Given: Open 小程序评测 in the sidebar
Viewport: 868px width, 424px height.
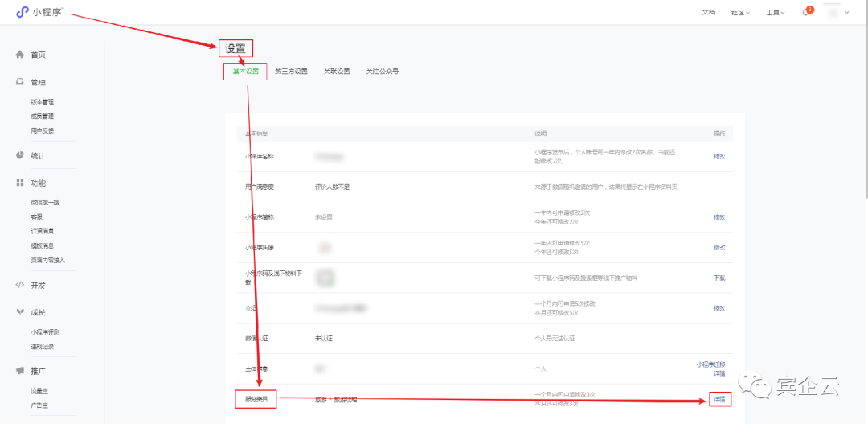Looking at the screenshot, I should coord(45,332).
